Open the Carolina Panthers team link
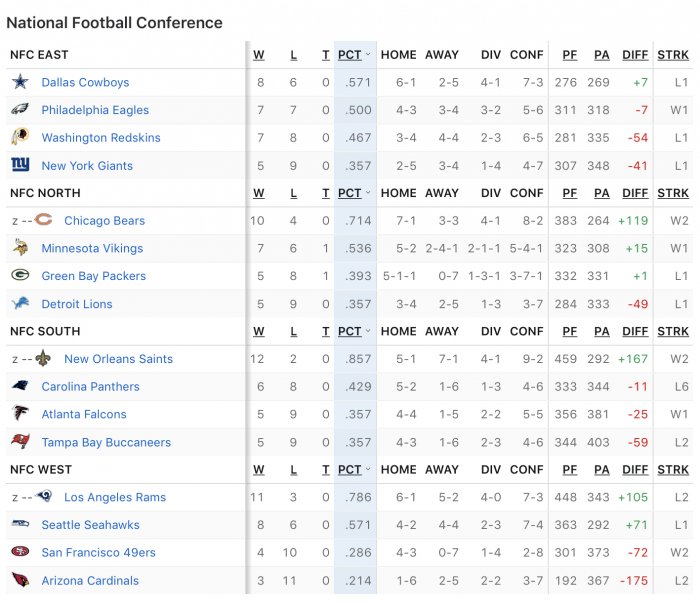The image size is (700, 603). tap(91, 387)
